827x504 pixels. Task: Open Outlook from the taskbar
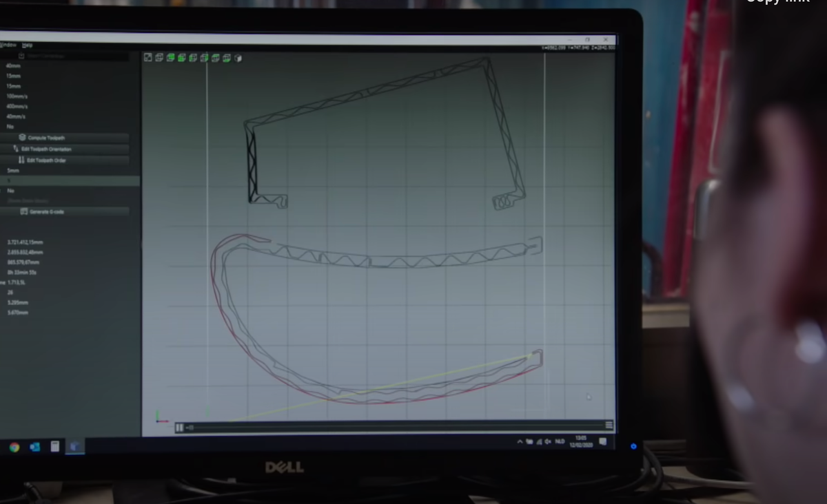[34, 447]
